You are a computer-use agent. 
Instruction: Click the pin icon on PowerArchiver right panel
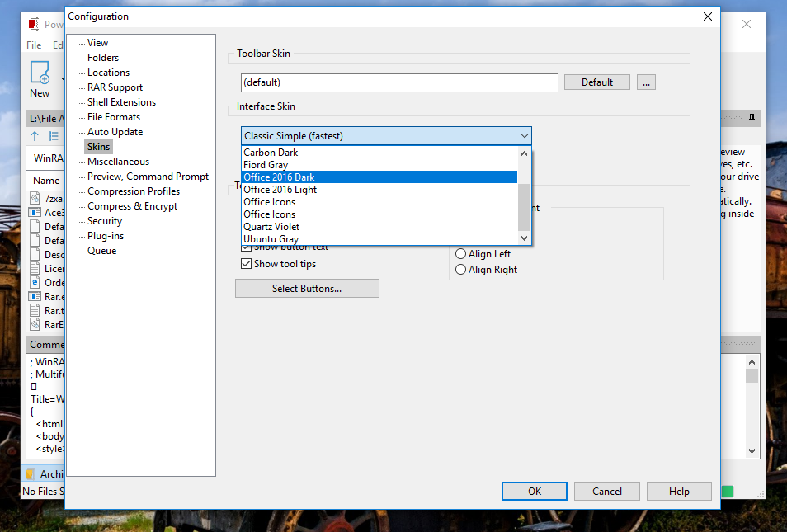point(752,119)
